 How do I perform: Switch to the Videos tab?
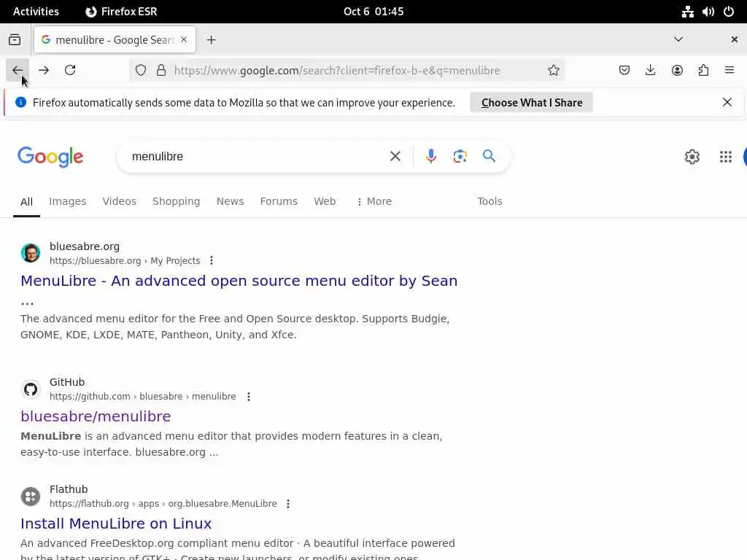click(119, 201)
